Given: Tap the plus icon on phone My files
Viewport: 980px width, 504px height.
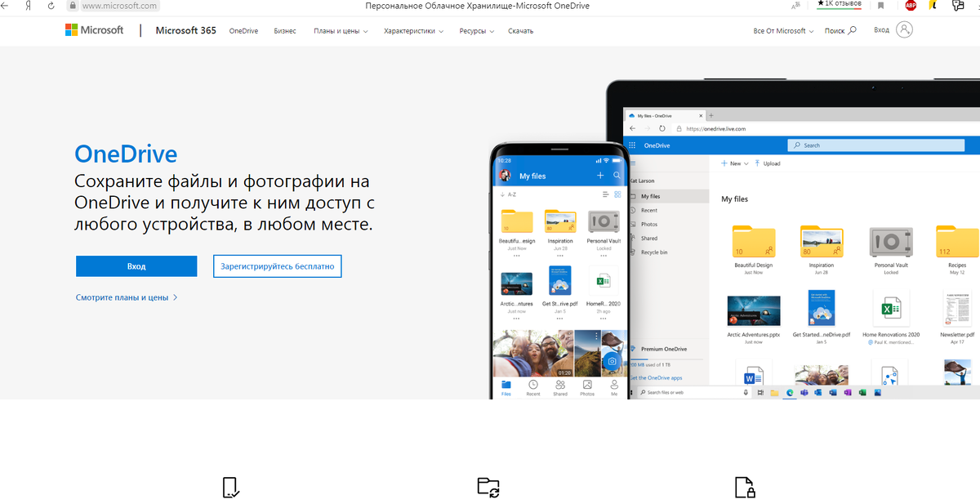Looking at the screenshot, I should tap(601, 176).
